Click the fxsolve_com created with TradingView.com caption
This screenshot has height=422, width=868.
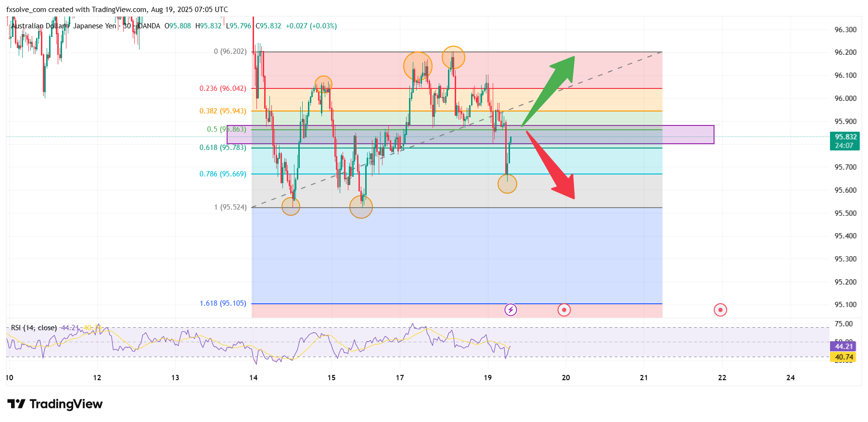point(117,10)
